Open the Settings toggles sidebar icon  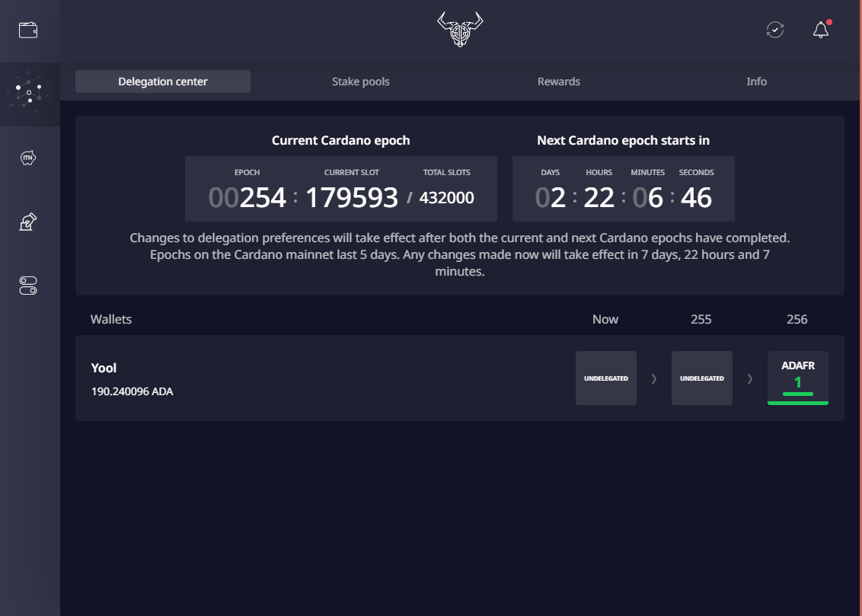28,286
